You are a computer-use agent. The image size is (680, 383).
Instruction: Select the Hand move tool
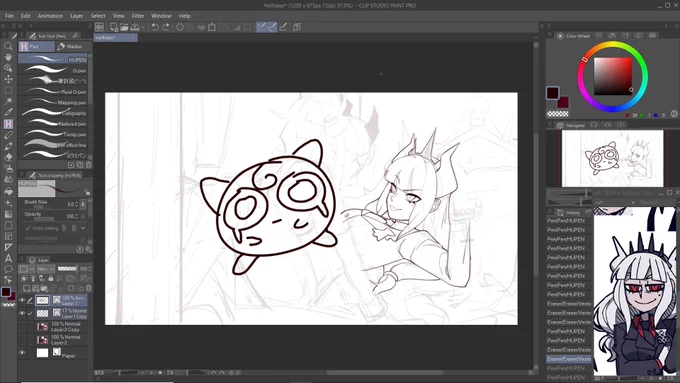(8, 57)
